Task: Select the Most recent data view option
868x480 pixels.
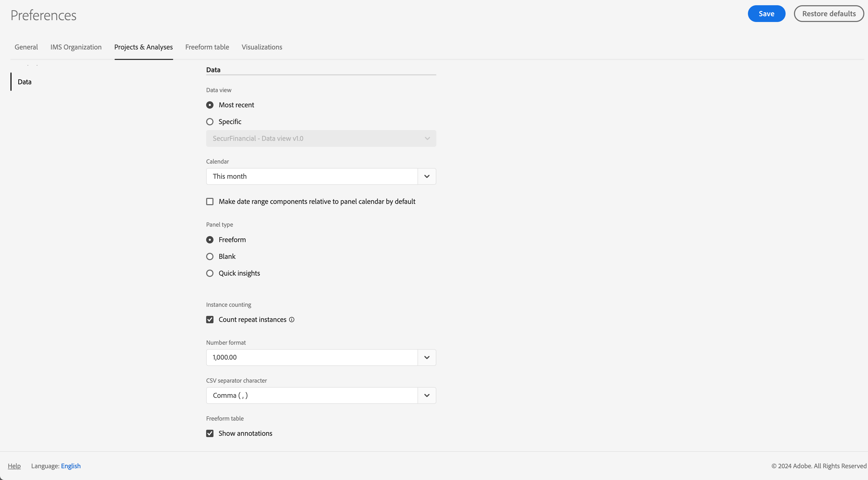Action: (210, 105)
